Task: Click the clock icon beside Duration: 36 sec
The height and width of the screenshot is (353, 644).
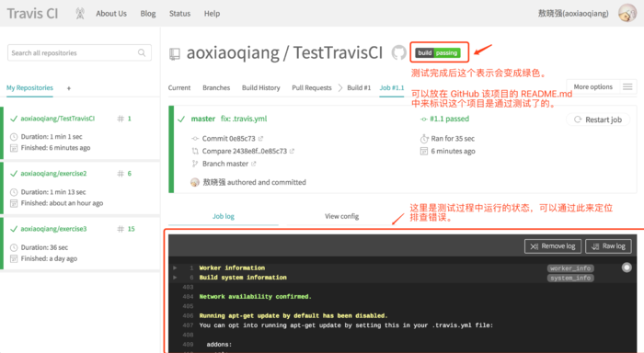Action: point(14,247)
